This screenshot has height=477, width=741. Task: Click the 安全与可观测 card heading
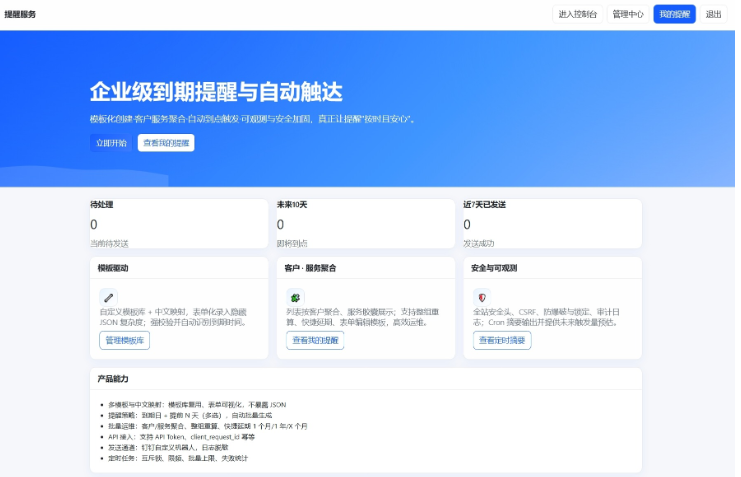(x=494, y=268)
